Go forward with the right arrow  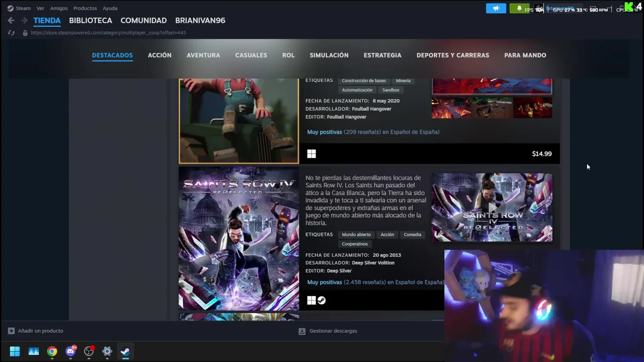[x=24, y=21]
